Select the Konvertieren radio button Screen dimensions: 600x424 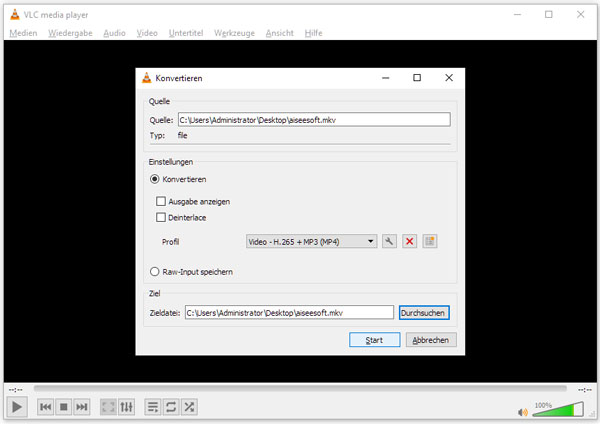click(155, 179)
